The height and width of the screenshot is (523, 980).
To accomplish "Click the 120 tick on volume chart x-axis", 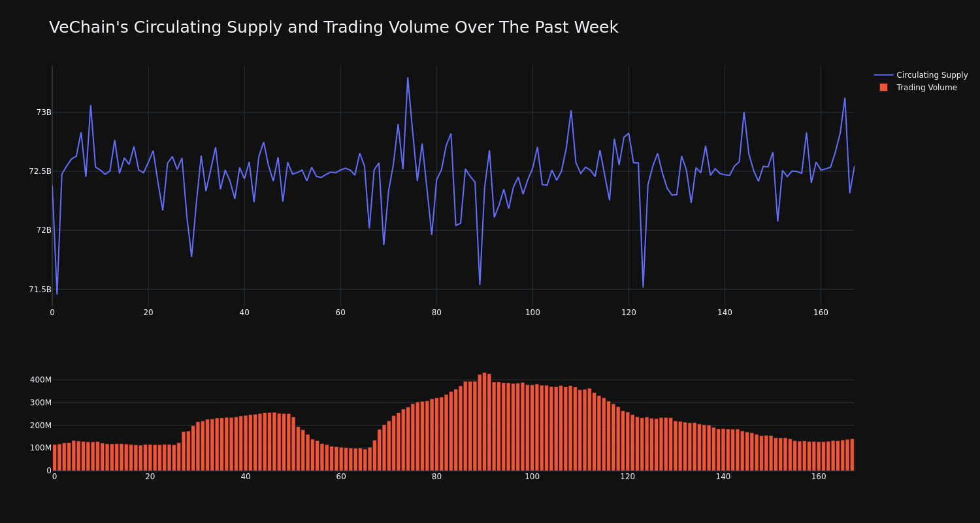I will [x=628, y=477].
